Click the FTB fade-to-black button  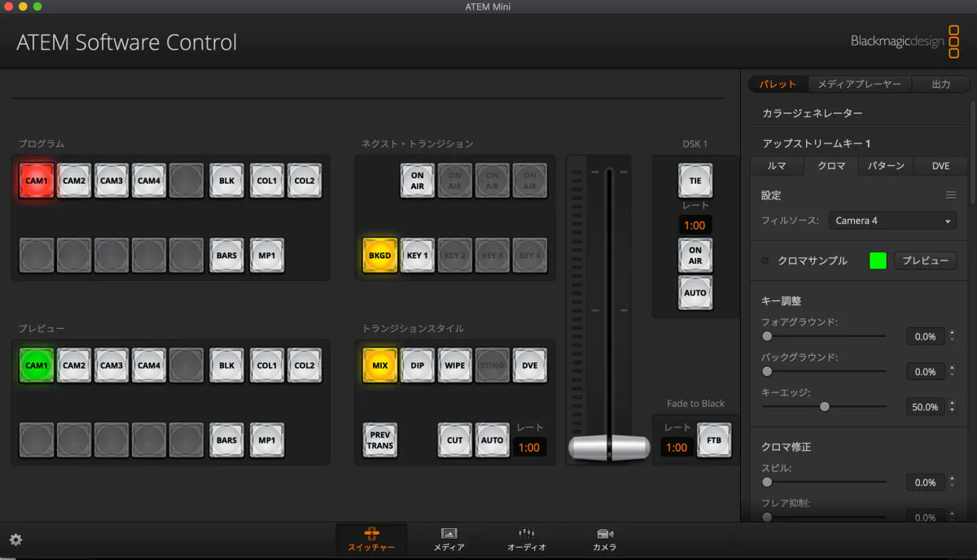(713, 440)
